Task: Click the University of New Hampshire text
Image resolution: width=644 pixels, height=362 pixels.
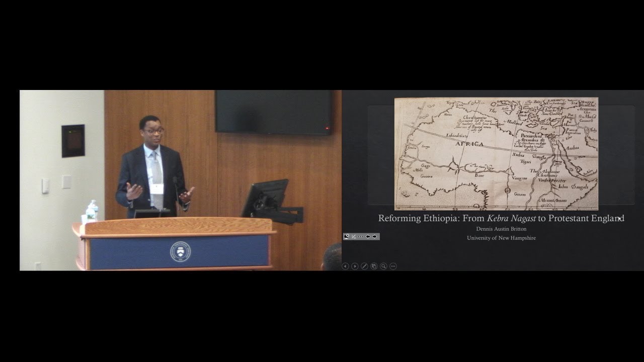Action: (501, 238)
